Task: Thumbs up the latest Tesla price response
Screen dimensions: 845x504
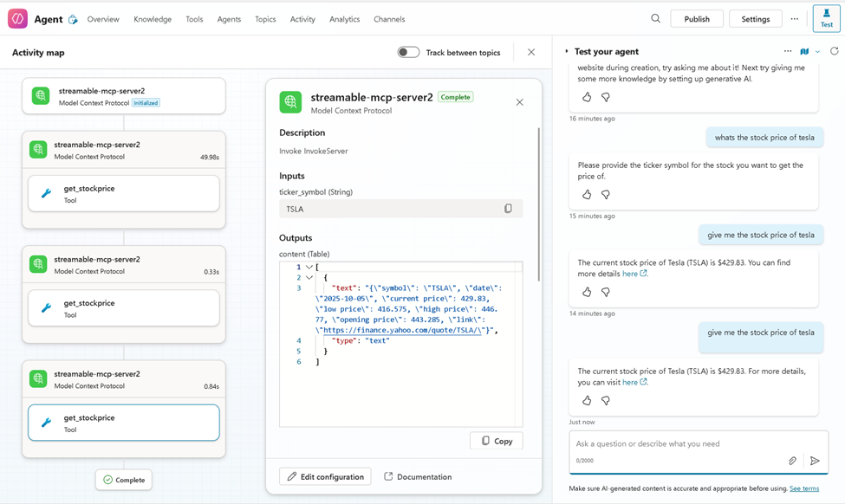Action: pyautogui.click(x=587, y=401)
